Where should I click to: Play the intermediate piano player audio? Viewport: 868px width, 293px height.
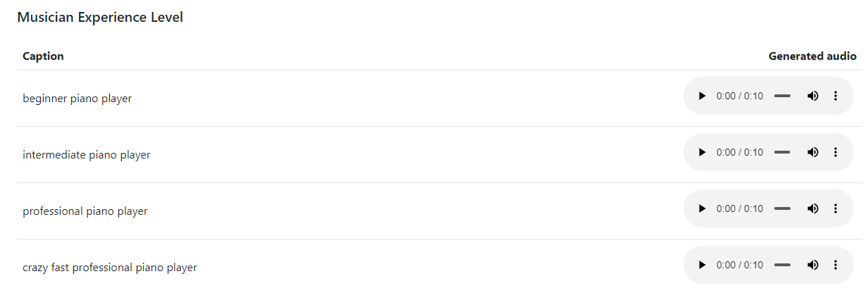tap(702, 152)
